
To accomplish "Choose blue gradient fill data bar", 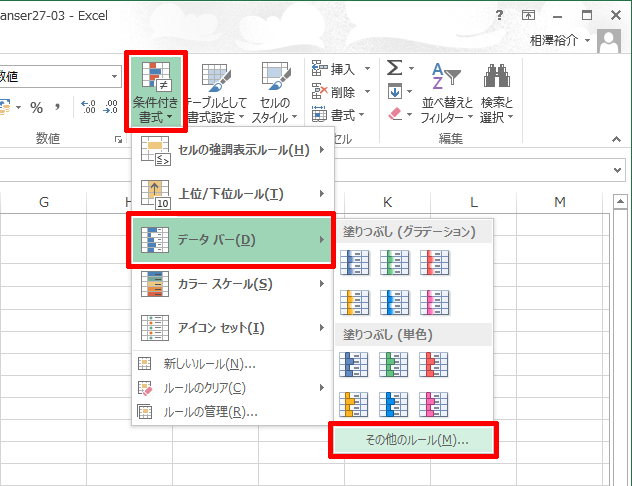I will coord(355,262).
